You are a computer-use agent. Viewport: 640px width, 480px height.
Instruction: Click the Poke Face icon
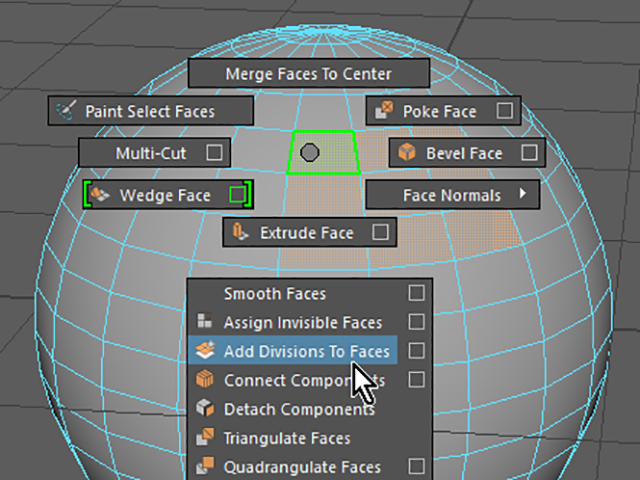point(384,111)
